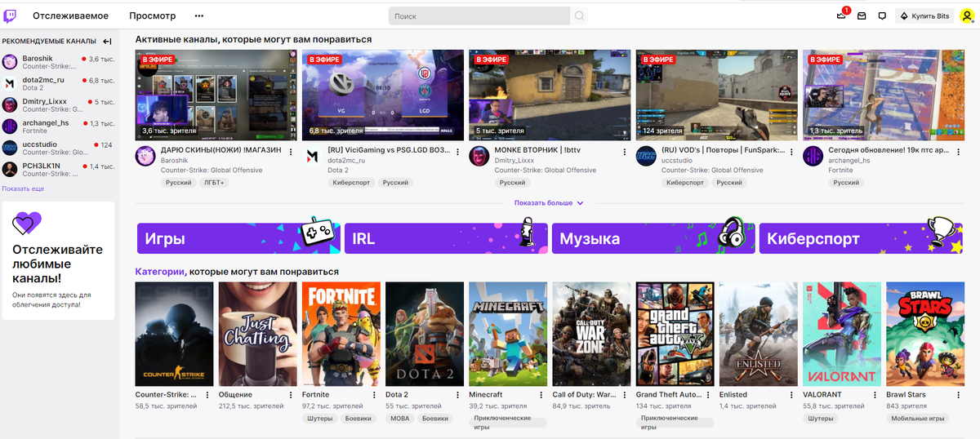980x439 pixels.
Task: Open notifications inbox envelope icon
Action: (x=862, y=16)
